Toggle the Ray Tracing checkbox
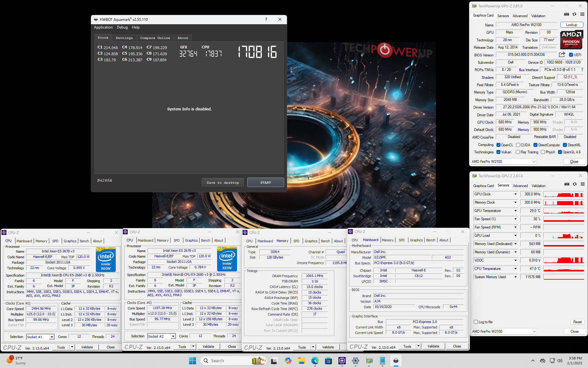Viewport: 588px width, 368px height. (518, 152)
